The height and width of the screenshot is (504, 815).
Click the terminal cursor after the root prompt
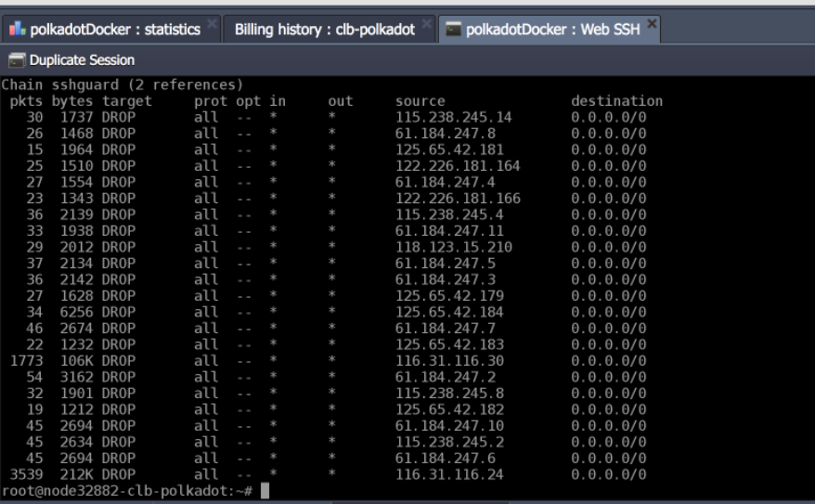click(265, 490)
